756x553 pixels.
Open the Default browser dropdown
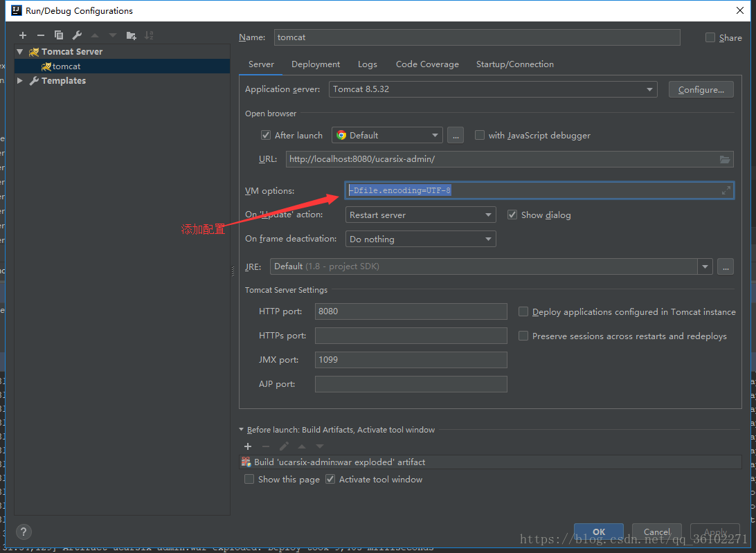coord(387,136)
